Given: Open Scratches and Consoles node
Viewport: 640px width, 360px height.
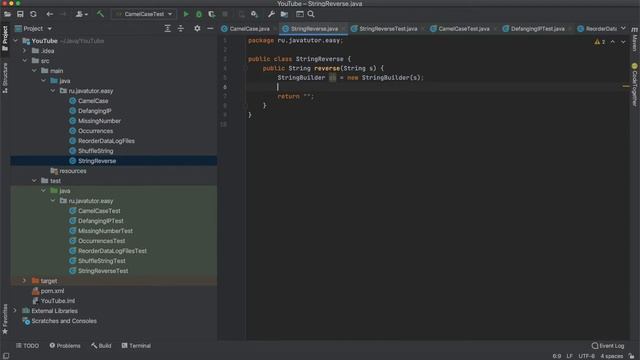Looking at the screenshot, I should [x=64, y=321].
